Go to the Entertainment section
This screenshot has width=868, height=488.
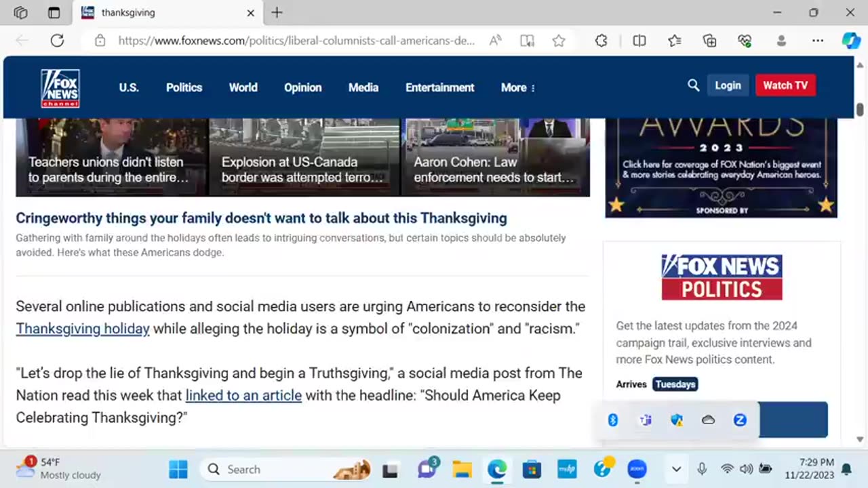tap(439, 87)
